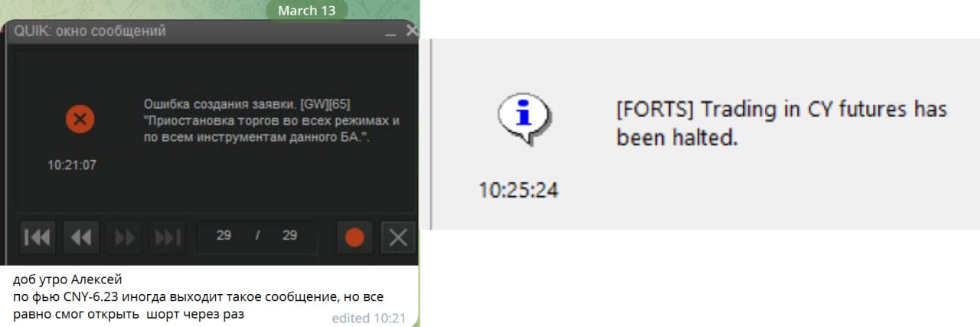Open the QUIK screenshot image in the chat
The height and width of the screenshot is (327, 980).
coord(210,142)
